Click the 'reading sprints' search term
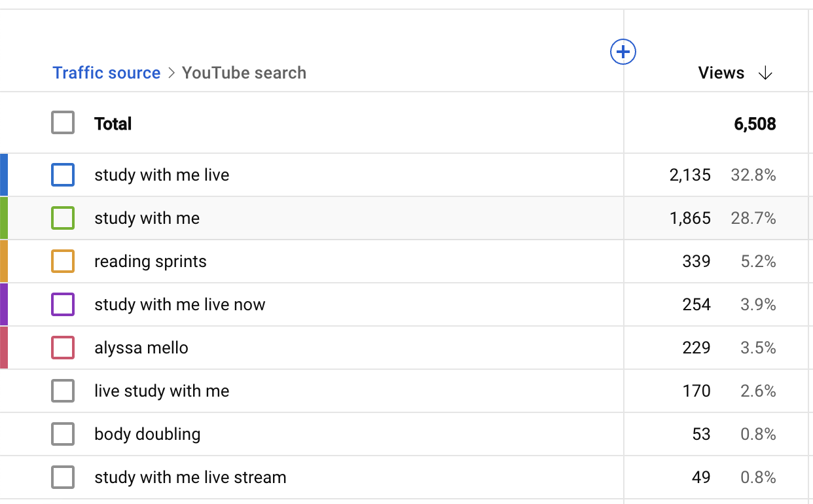 pos(150,262)
